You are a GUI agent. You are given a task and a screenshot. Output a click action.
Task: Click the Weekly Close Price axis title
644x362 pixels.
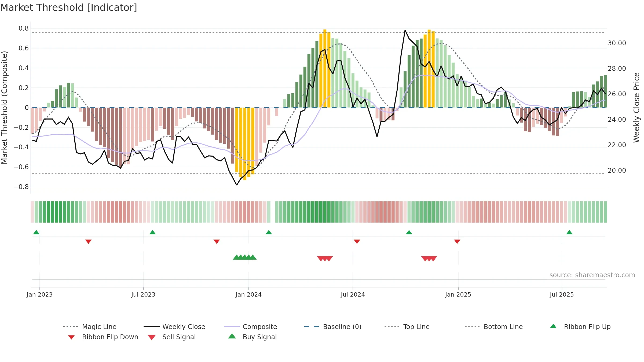coord(636,107)
